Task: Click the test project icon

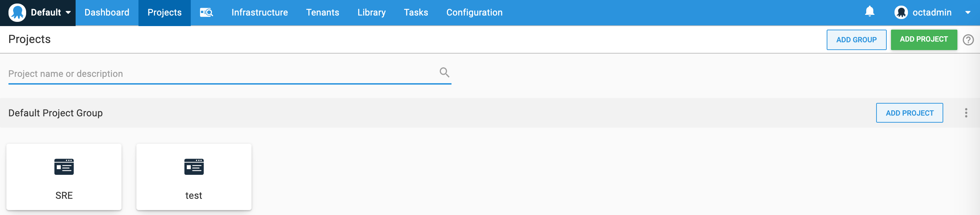Action: point(194,167)
